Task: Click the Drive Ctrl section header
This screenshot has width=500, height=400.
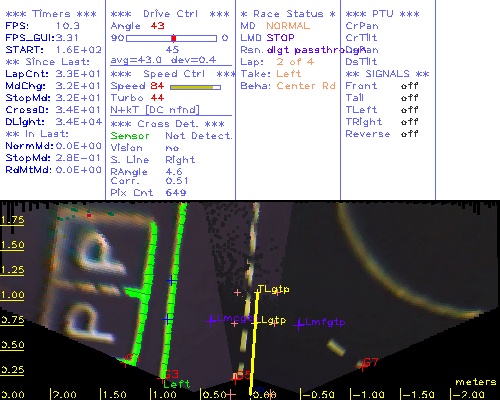Action: (x=170, y=14)
